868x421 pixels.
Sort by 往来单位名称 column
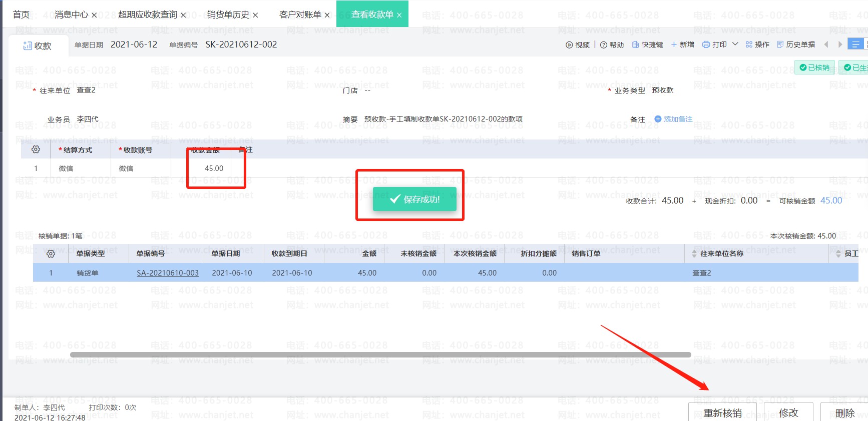click(x=694, y=254)
